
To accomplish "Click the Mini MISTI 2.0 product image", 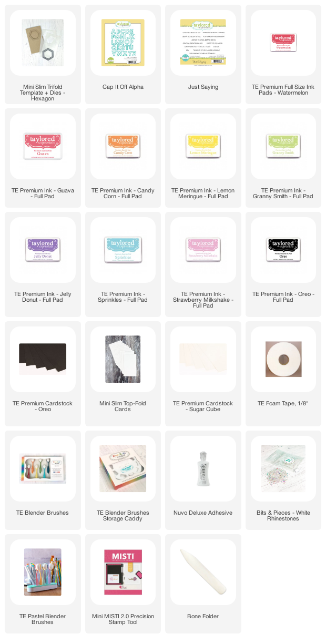I will (x=123, y=572).
